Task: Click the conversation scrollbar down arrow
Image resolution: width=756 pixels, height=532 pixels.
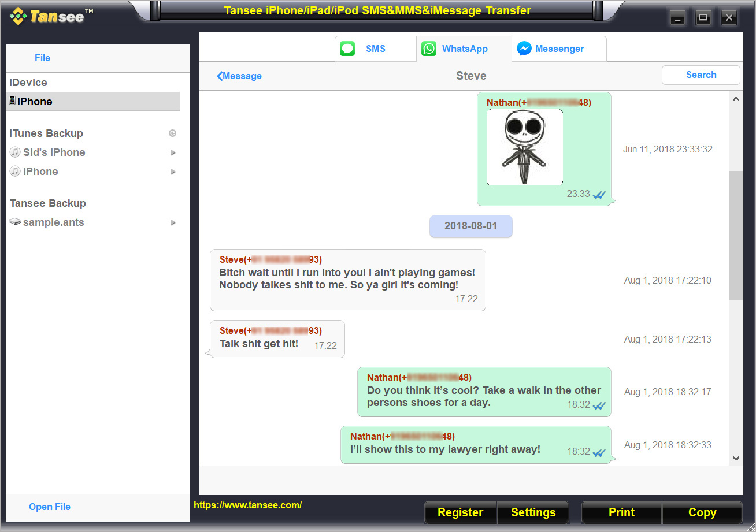Action: coord(736,458)
